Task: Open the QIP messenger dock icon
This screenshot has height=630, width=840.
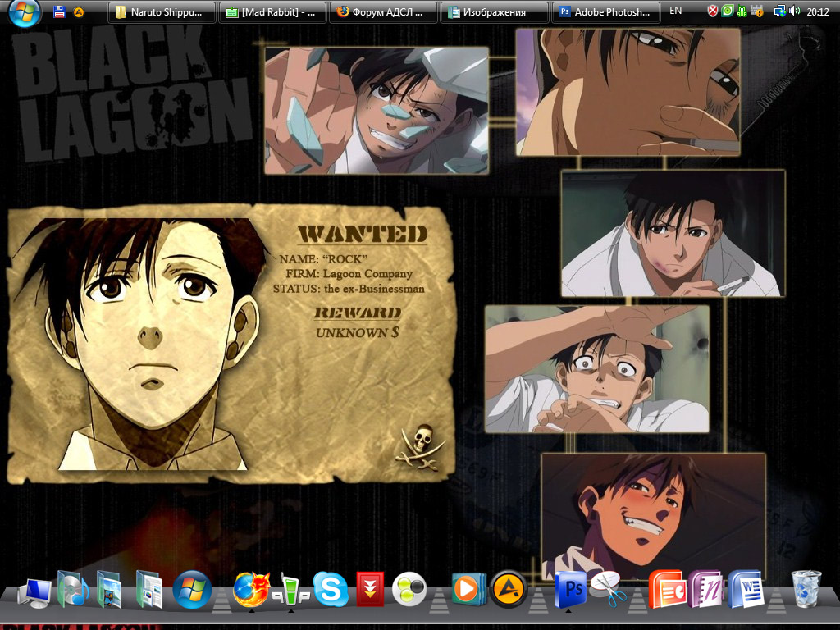Action: pyautogui.click(x=290, y=589)
